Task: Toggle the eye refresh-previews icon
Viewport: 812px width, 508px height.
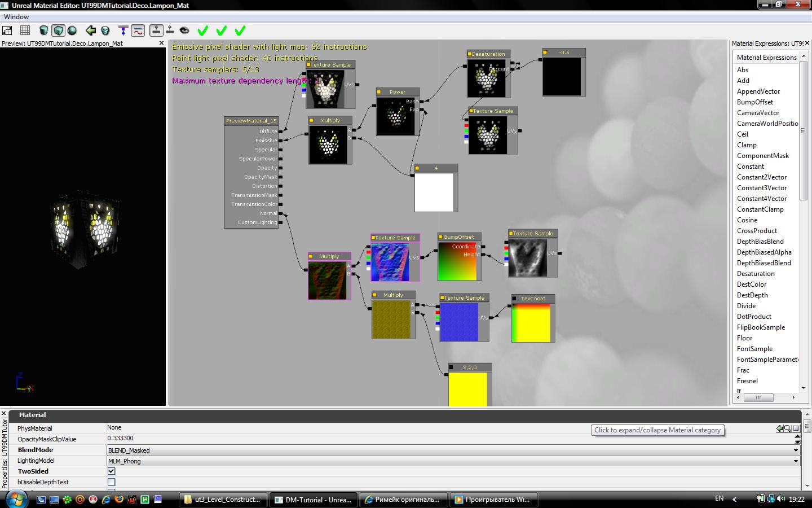Action: 184,30
